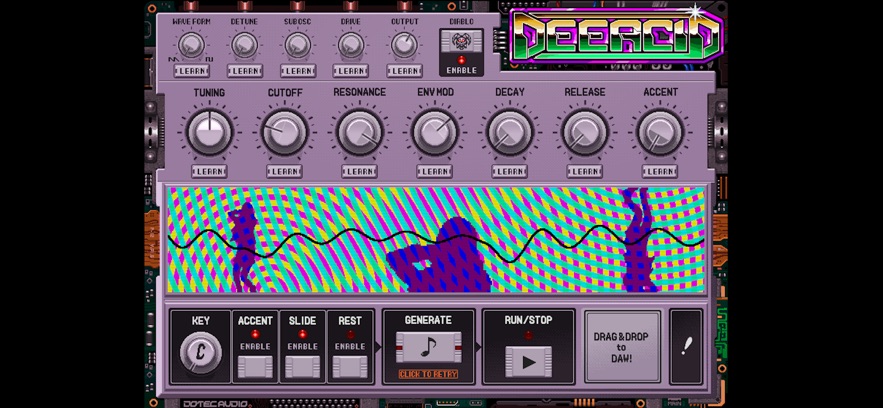Click the Key selector knob showing C
Viewport: 883px width, 408px height.
[200, 352]
